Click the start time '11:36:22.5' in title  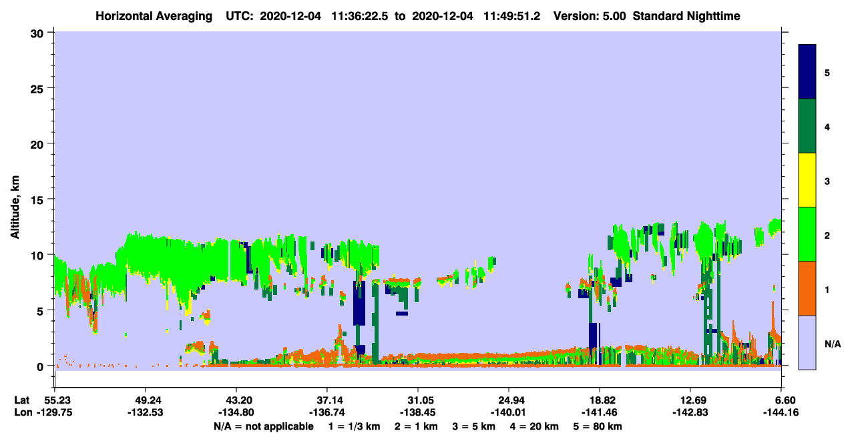tap(361, 15)
